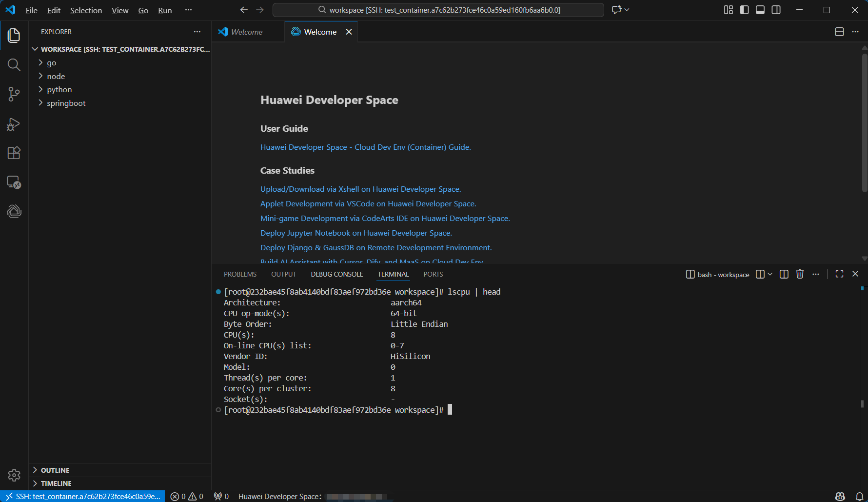The width and height of the screenshot is (868, 502).
Task: Open the Copilot chat icon in title bar
Action: pos(617,10)
